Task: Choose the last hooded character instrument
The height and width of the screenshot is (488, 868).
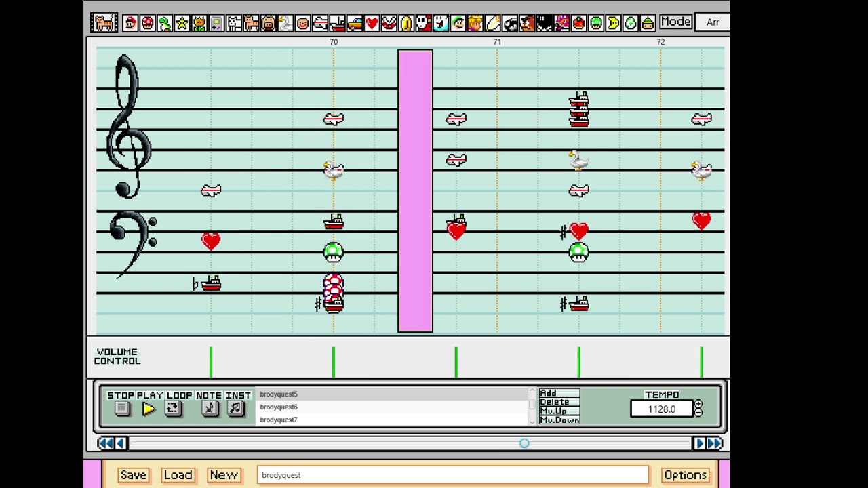Action: coord(648,23)
